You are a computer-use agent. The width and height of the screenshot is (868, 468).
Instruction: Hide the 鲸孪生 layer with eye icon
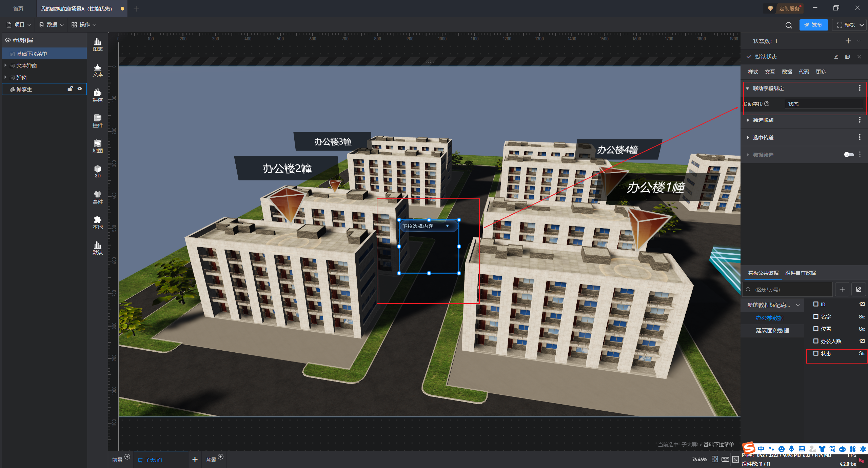pyautogui.click(x=80, y=89)
